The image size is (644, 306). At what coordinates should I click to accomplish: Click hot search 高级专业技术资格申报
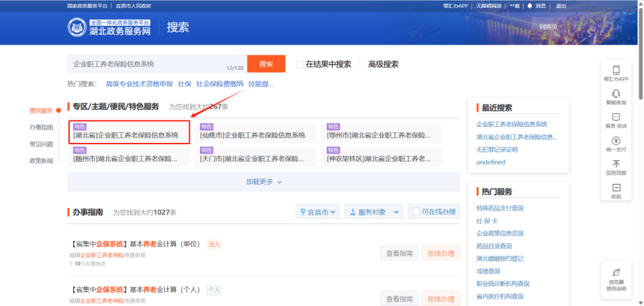click(x=140, y=84)
